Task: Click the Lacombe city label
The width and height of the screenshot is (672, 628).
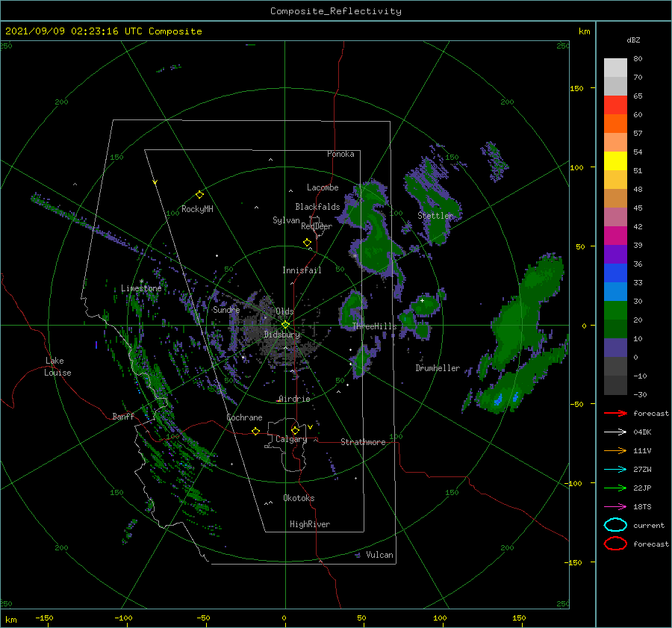Action: coord(323,187)
